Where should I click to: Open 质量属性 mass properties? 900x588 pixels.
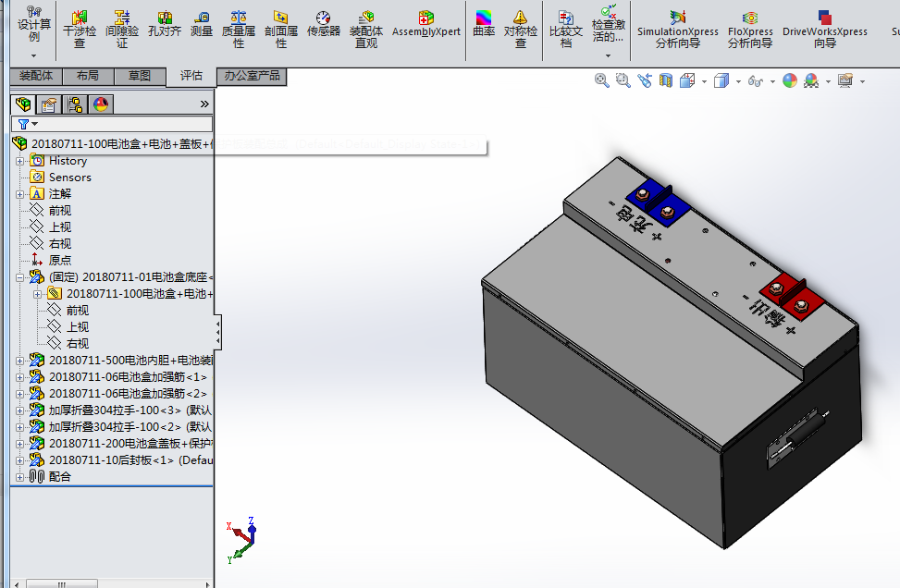click(239, 29)
